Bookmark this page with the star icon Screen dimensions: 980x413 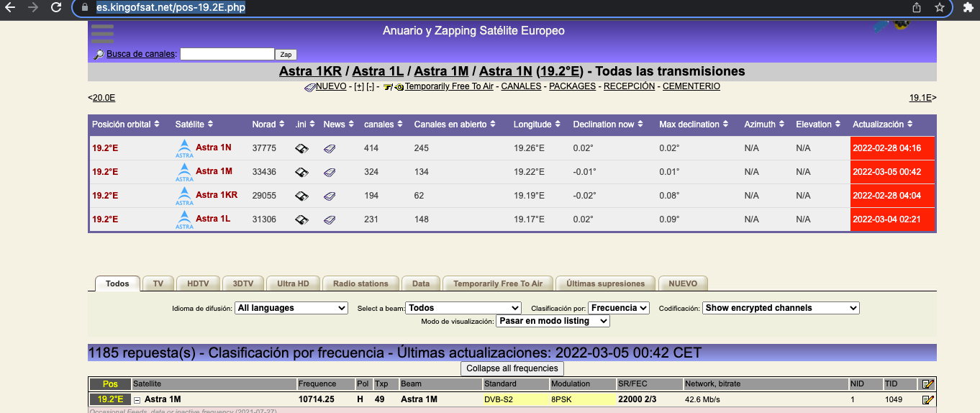point(939,8)
